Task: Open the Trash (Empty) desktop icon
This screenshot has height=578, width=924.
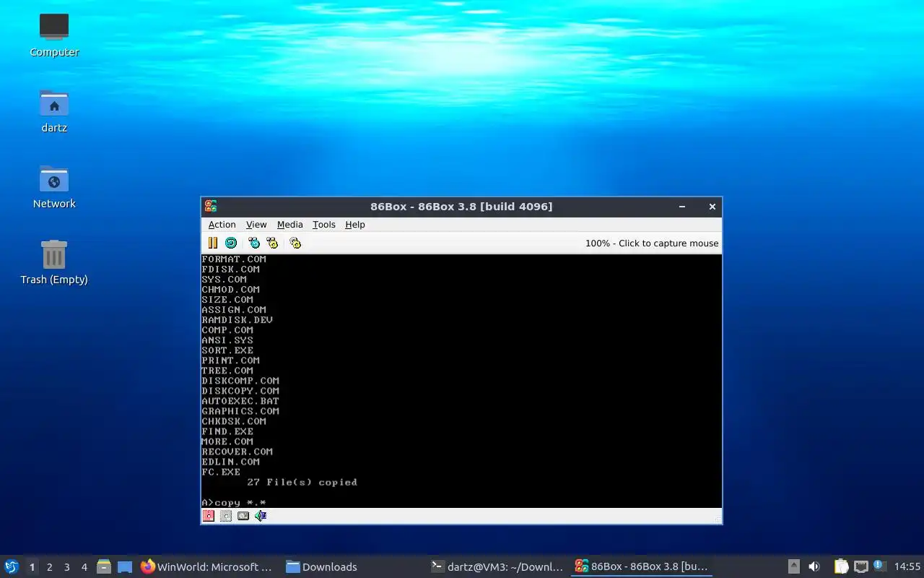Action: point(54,262)
